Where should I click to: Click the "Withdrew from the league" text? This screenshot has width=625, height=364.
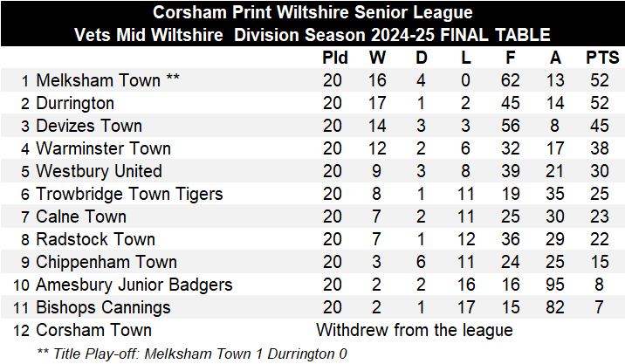(414, 330)
